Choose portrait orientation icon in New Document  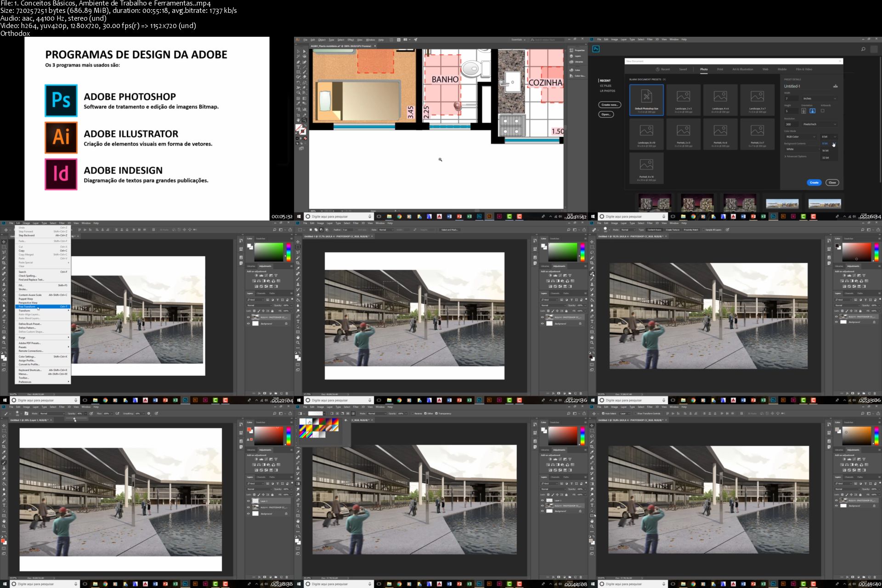tap(803, 111)
